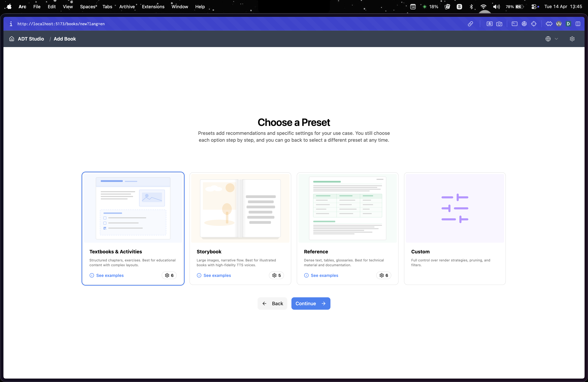See examples for Storybook preset
Viewport: 588px width, 382px height.
(214, 275)
